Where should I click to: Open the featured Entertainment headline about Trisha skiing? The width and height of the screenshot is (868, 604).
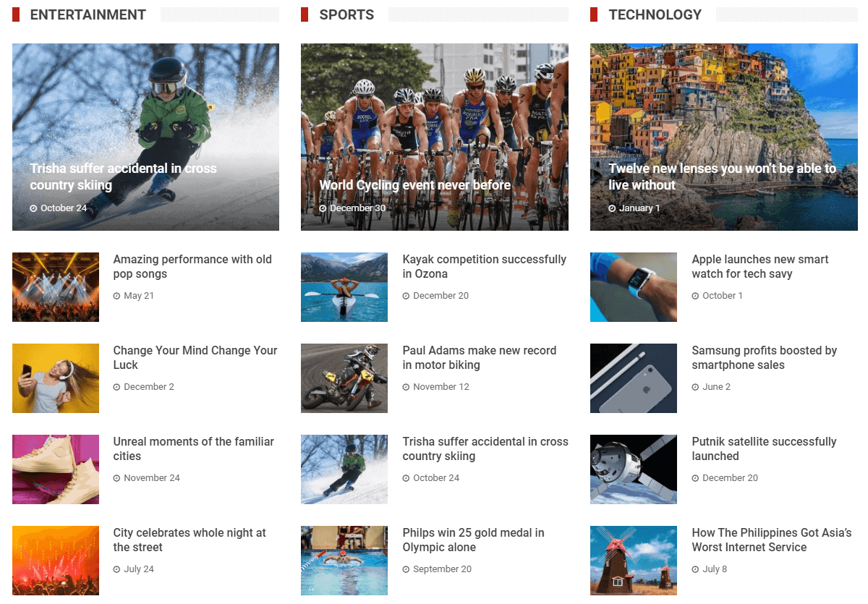point(124,176)
